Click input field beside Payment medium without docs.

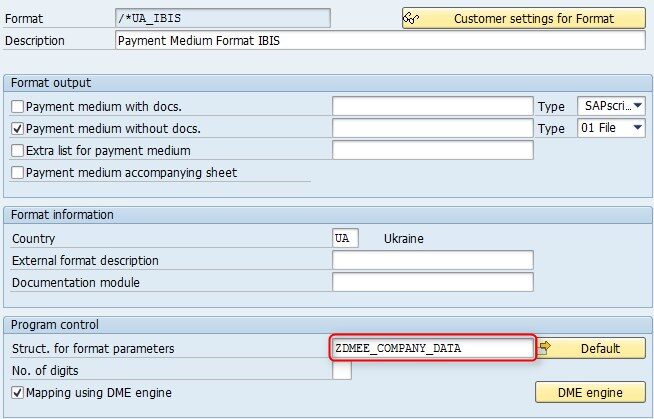[x=432, y=128]
